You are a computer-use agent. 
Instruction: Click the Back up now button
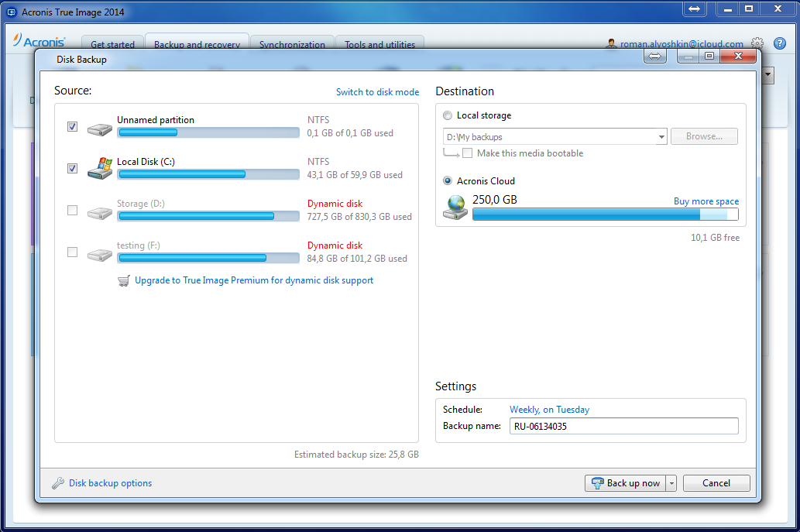click(626, 483)
